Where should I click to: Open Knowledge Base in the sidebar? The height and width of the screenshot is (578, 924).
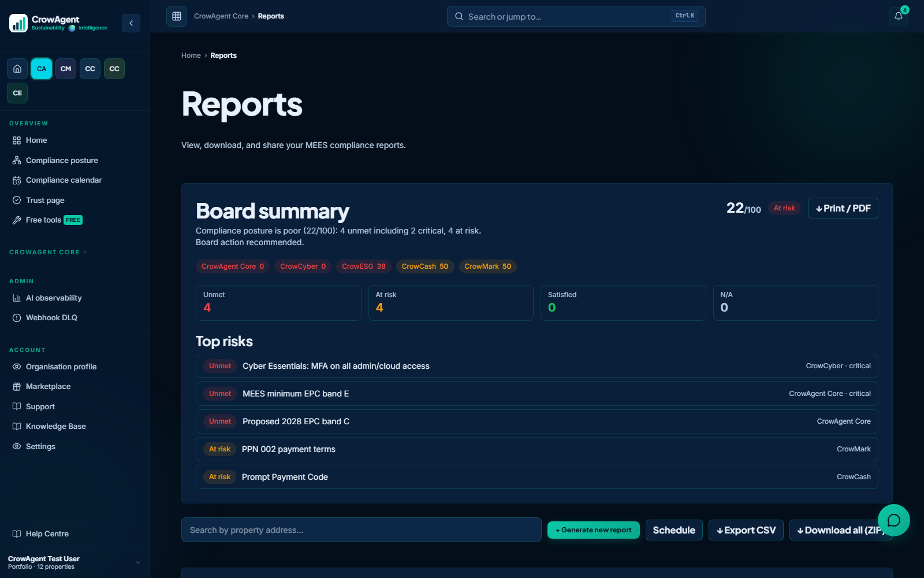point(74,427)
